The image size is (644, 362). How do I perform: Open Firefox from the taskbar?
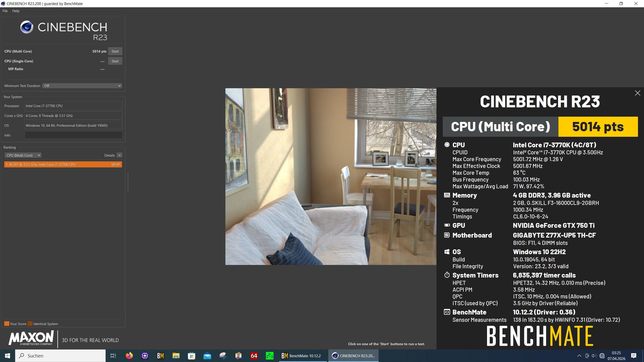click(x=129, y=355)
